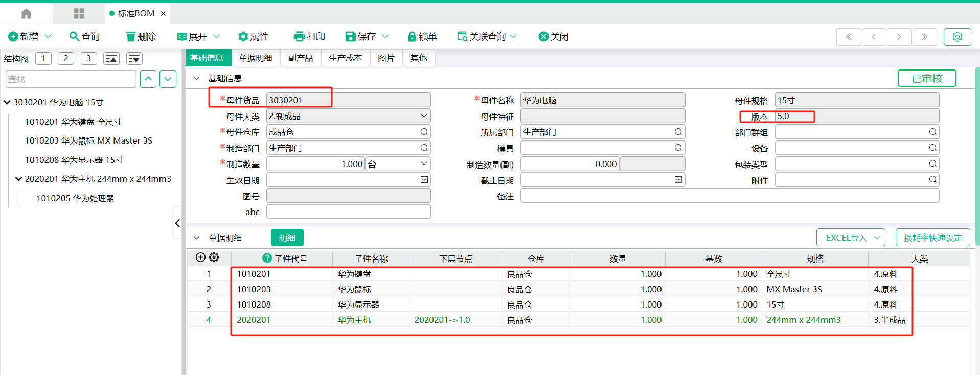Find previous match up arrow
Image resolution: width=980 pixels, height=375 pixels.
pyautogui.click(x=148, y=79)
